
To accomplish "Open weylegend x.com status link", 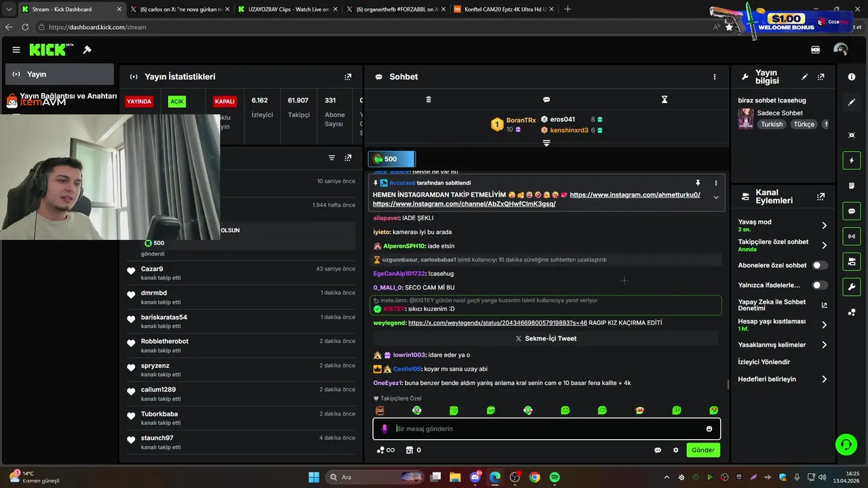I will (x=497, y=323).
